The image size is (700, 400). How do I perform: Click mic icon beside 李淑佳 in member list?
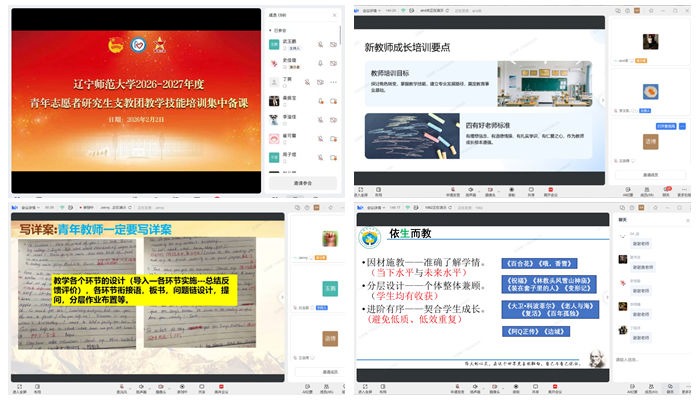point(321,119)
